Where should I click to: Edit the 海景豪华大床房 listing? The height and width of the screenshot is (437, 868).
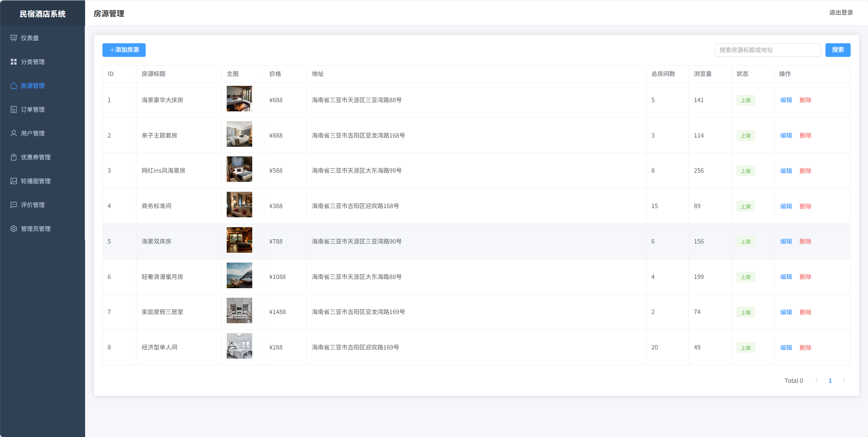click(x=786, y=100)
